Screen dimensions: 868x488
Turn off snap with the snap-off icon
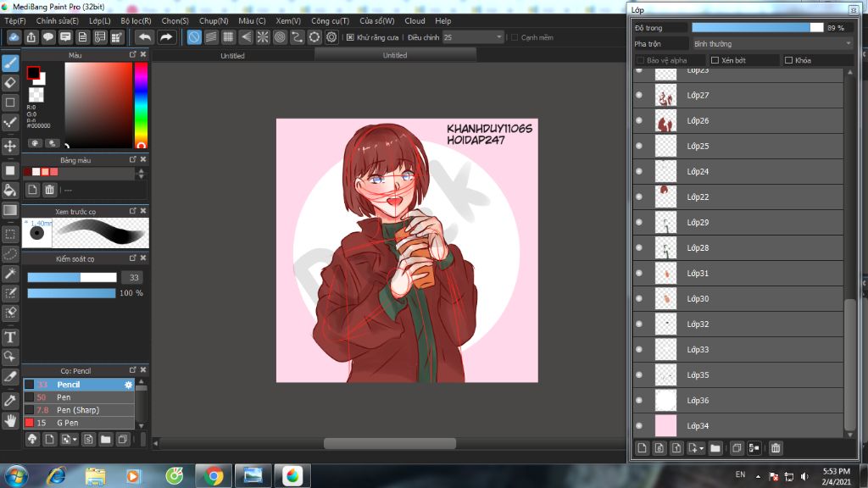[194, 37]
